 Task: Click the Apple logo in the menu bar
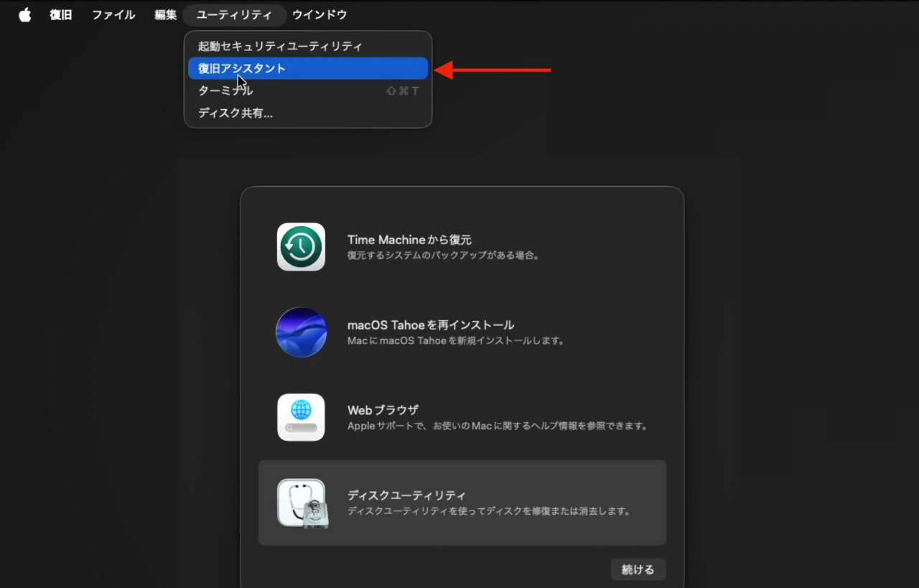pos(24,14)
